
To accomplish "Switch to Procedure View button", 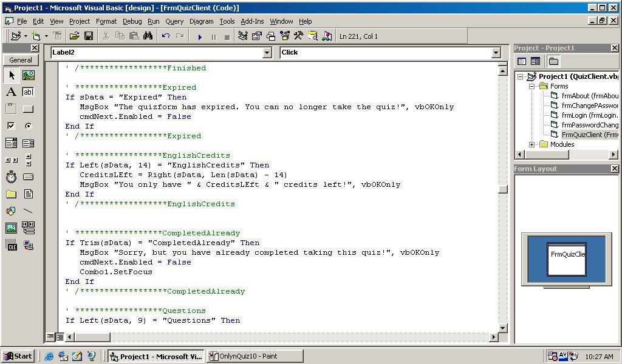I will tap(50, 337).
